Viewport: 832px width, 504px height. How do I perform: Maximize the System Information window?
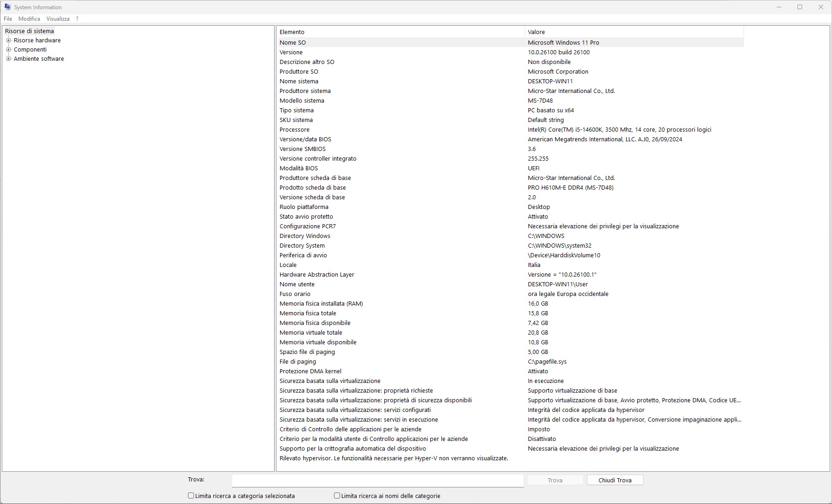[800, 7]
